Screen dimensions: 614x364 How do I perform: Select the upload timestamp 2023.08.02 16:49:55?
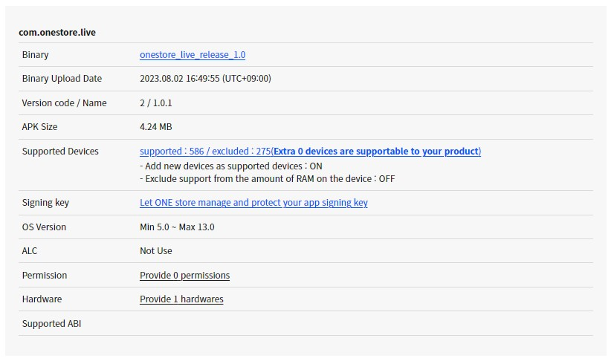(205, 79)
